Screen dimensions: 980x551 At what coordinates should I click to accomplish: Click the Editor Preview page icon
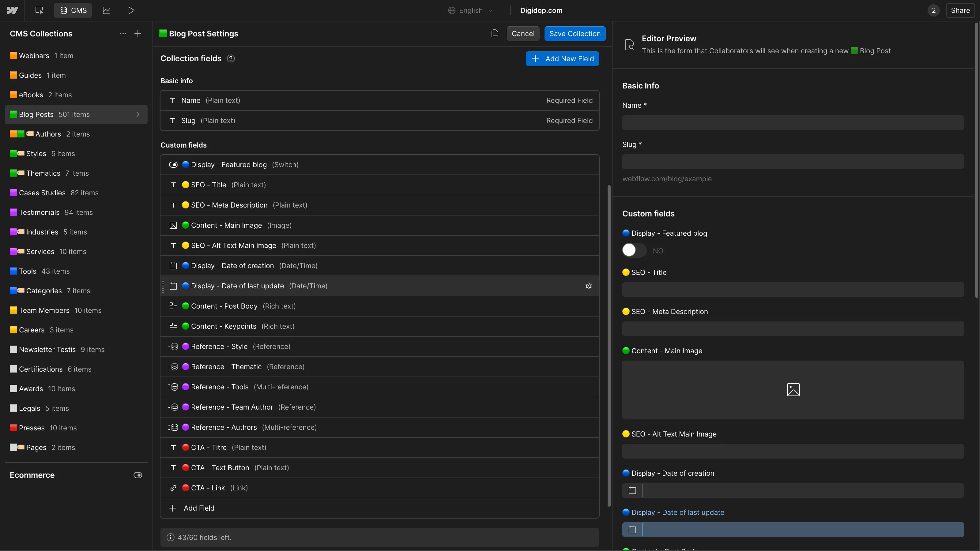pyautogui.click(x=630, y=45)
